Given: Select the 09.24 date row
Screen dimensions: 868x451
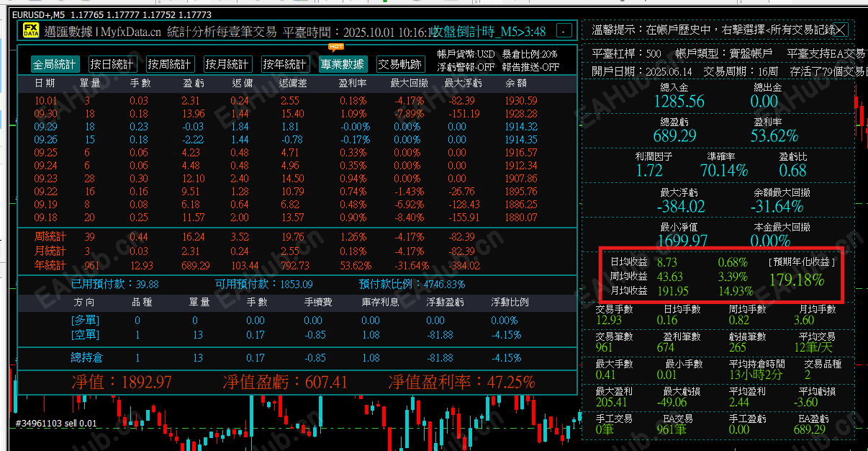Looking at the screenshot, I should pyautogui.click(x=297, y=166).
